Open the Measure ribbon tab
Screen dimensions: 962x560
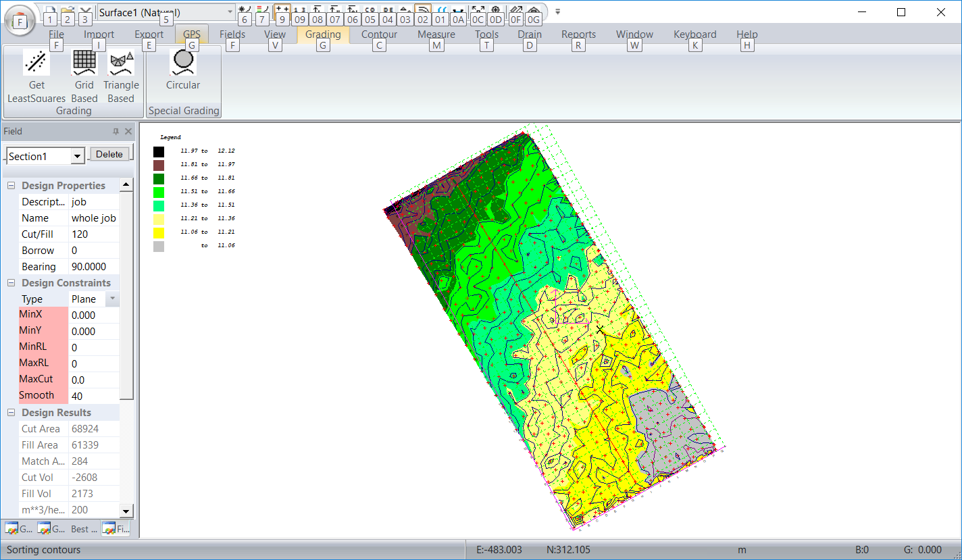(x=436, y=34)
